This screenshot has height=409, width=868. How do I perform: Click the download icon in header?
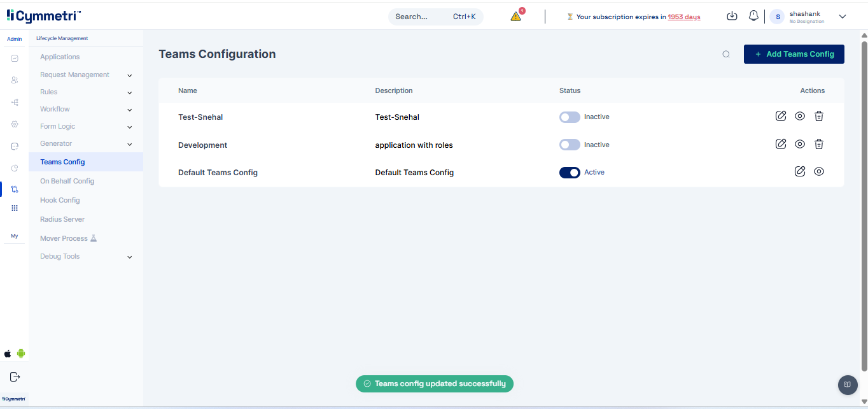coord(732,16)
